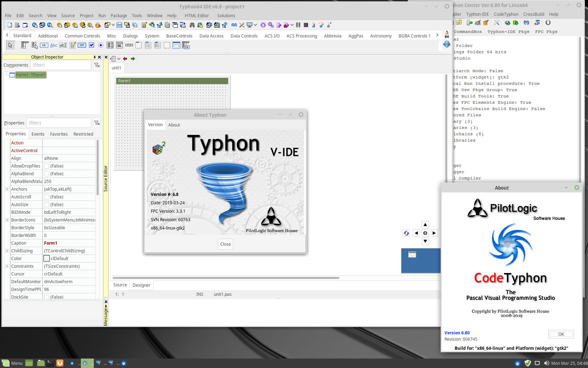588x368 pixels.
Task: Select the TButton 'Ok' component icon
Action: tap(44, 45)
